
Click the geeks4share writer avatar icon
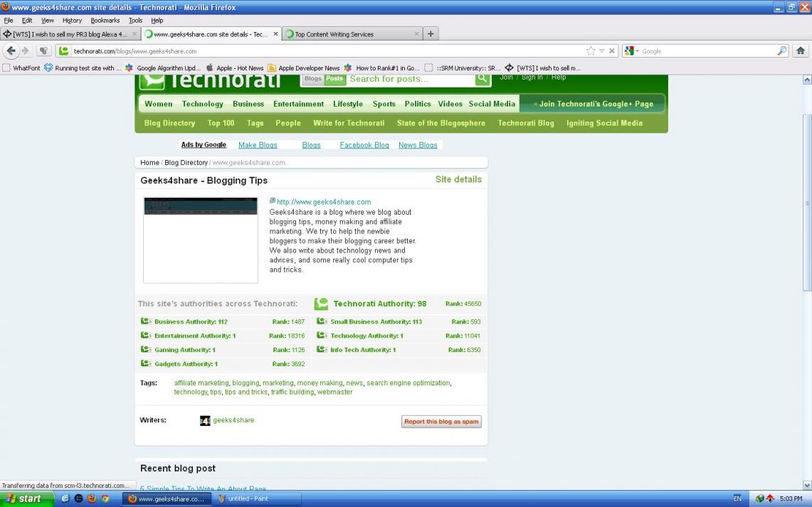click(205, 420)
